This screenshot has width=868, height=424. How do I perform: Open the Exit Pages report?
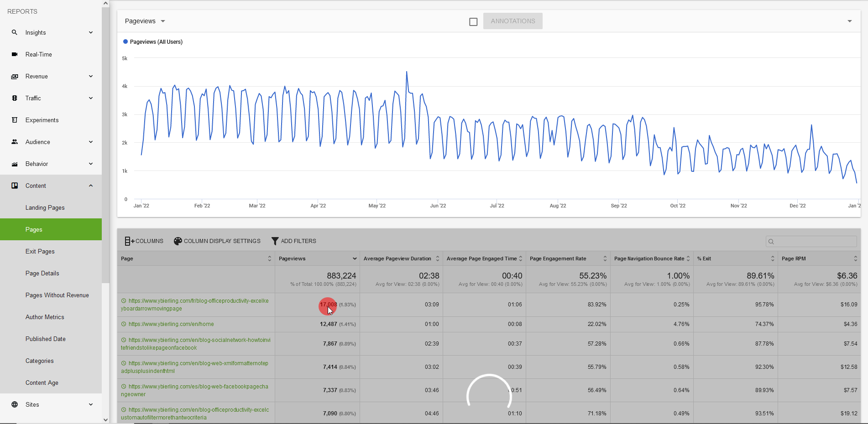tap(40, 251)
